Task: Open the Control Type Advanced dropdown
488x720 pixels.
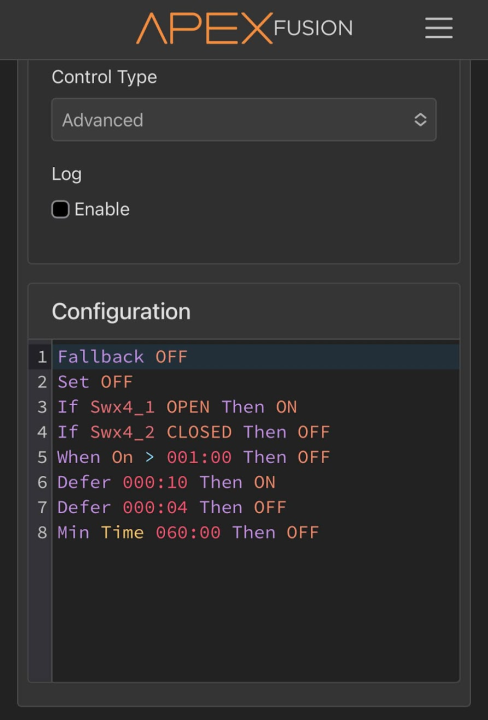Action: pyautogui.click(x=244, y=120)
